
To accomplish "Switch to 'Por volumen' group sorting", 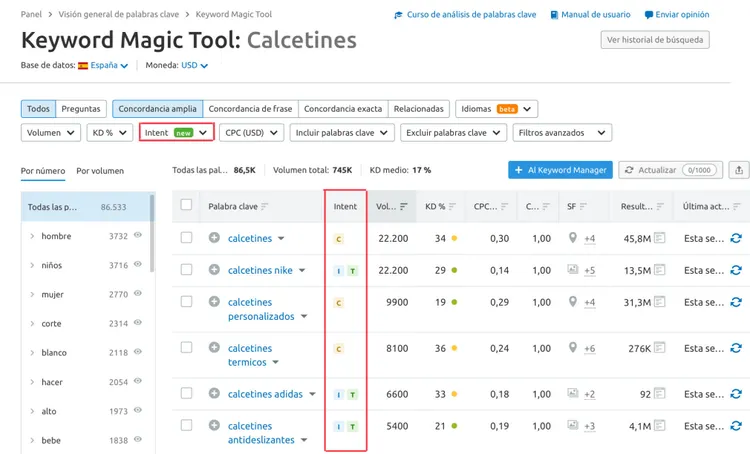I will 100,171.
